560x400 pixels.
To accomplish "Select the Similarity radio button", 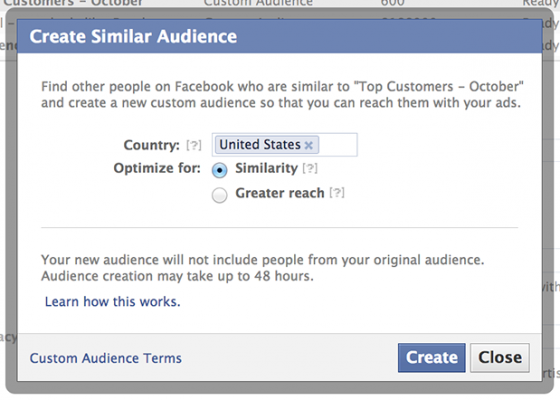I will click(219, 170).
